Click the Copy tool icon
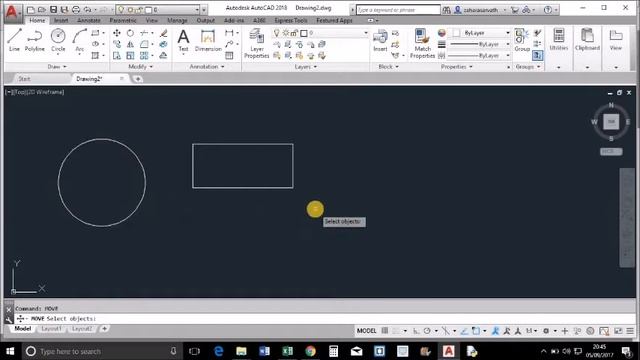This screenshot has height=360, width=640. [x=117, y=44]
